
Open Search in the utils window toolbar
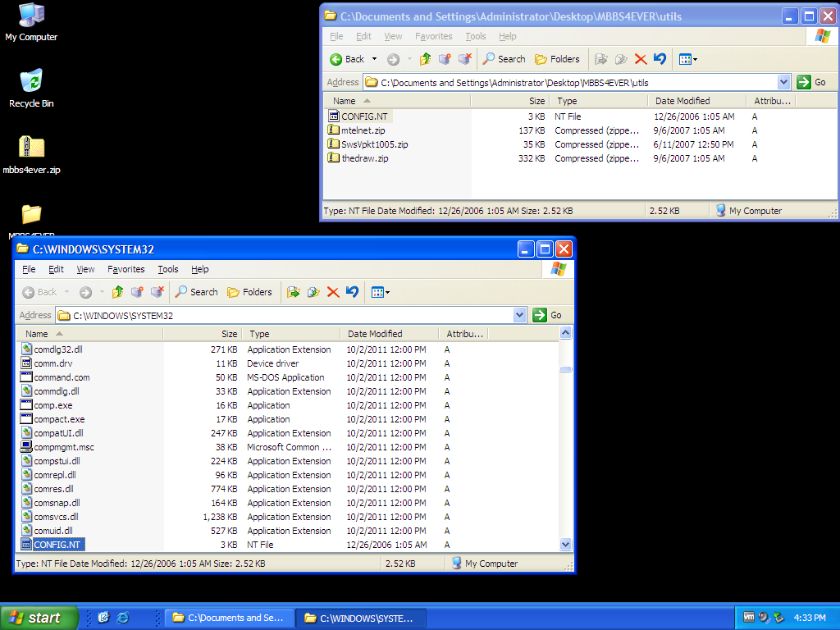503,59
